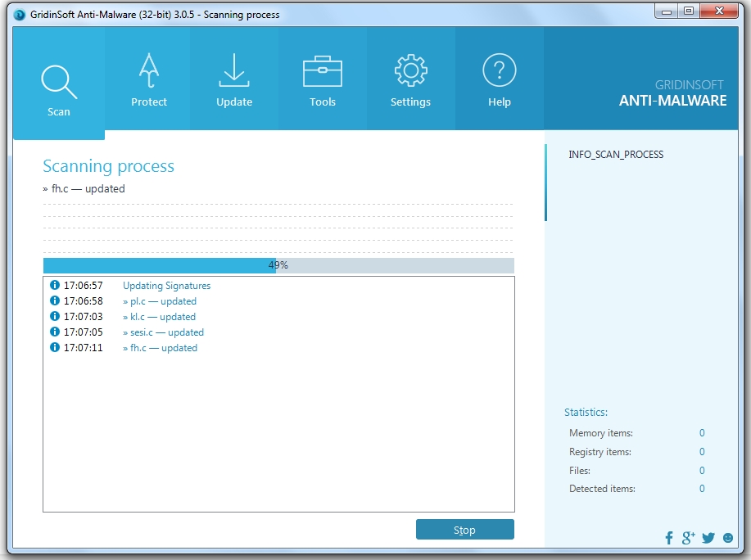Minimize the GridinSoft window
751x560 pixels.
point(666,11)
